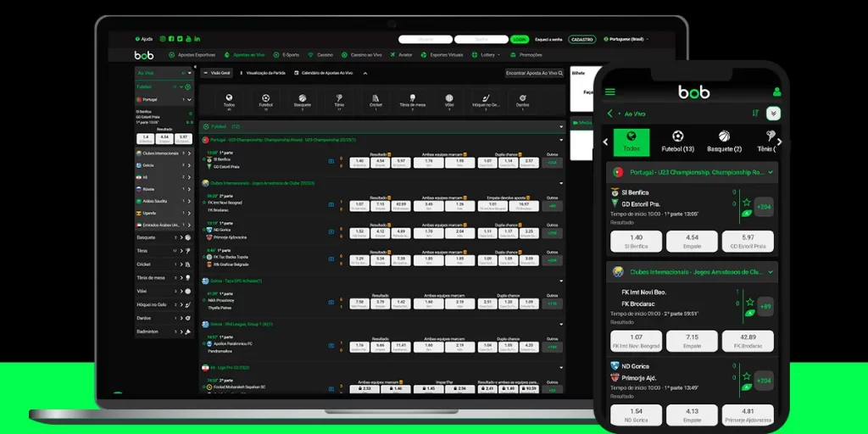Image resolution: width=868 pixels, height=434 pixels.
Task: Open Aviator in the laptop nav
Action: coord(401,55)
